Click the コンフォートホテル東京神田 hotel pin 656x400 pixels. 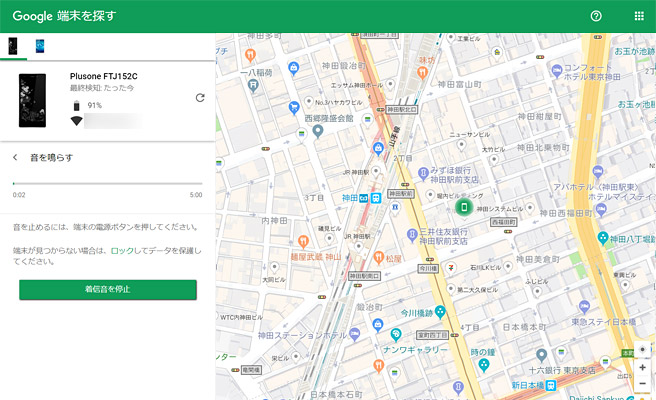pyautogui.click(x=556, y=70)
